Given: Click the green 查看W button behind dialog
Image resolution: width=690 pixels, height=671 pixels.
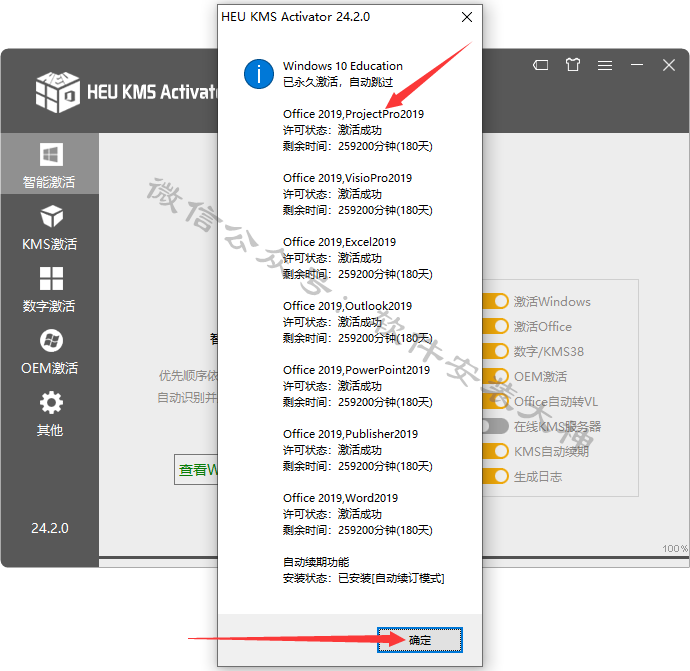Looking at the screenshot, I should 196,469.
